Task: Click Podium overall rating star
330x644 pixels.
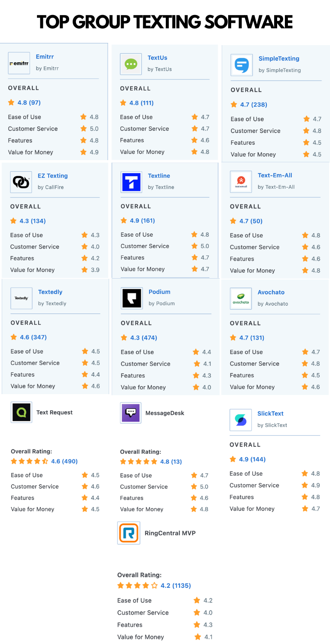Action: (124, 338)
